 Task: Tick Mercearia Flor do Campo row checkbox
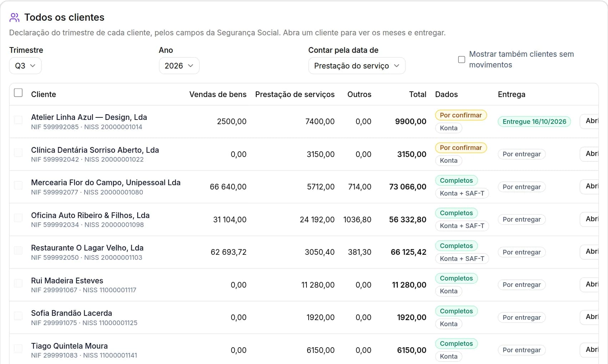tap(18, 185)
